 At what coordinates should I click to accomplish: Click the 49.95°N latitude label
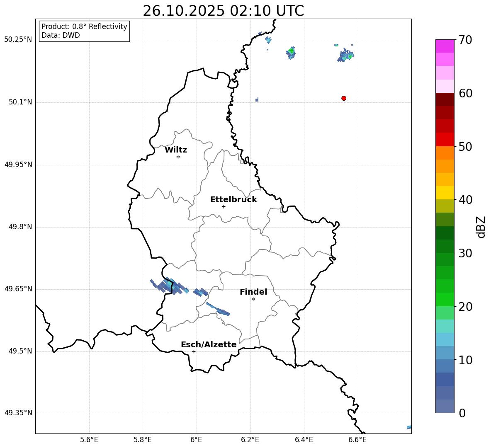18,165
